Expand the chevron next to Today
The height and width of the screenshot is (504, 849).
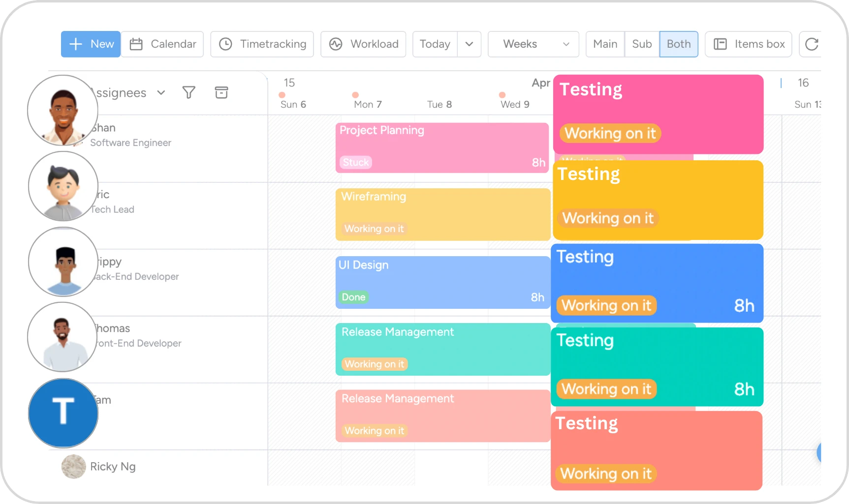tap(469, 44)
